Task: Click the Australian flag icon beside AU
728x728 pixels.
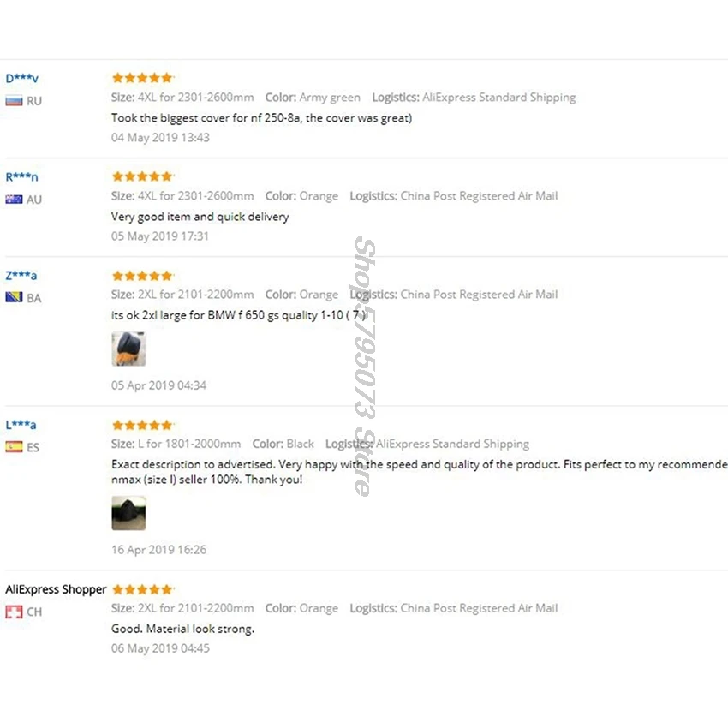Action: click(x=14, y=200)
